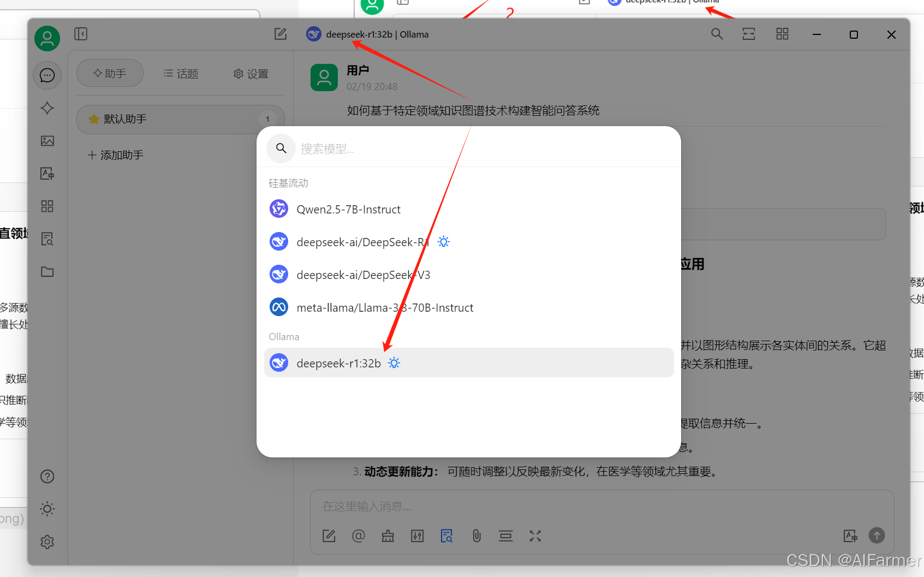924x577 pixels.
Task: Open the files folder sidebar icon
Action: pyautogui.click(x=47, y=272)
